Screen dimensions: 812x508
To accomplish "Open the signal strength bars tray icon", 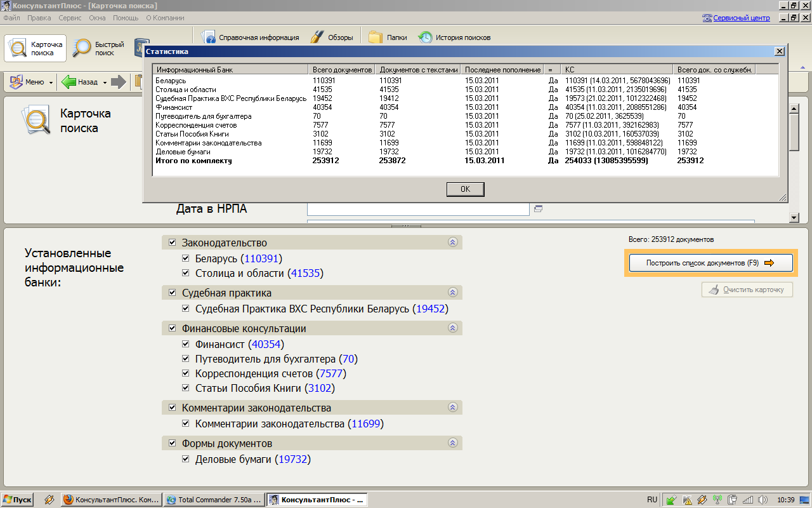I will pos(748,500).
